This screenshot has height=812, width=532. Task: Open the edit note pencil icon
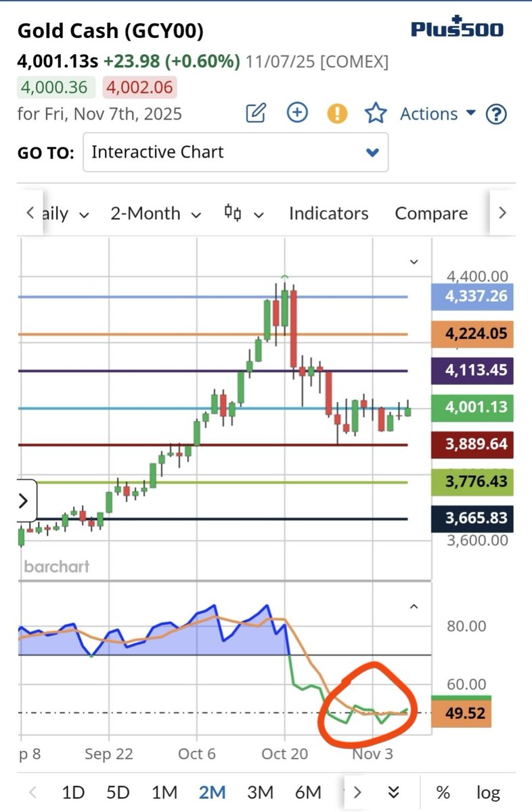click(x=255, y=113)
